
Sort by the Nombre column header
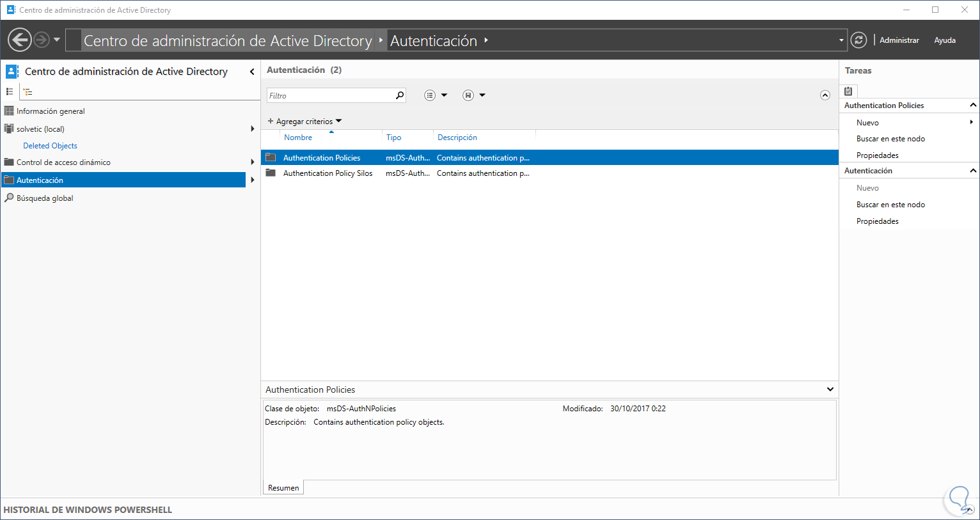point(298,138)
